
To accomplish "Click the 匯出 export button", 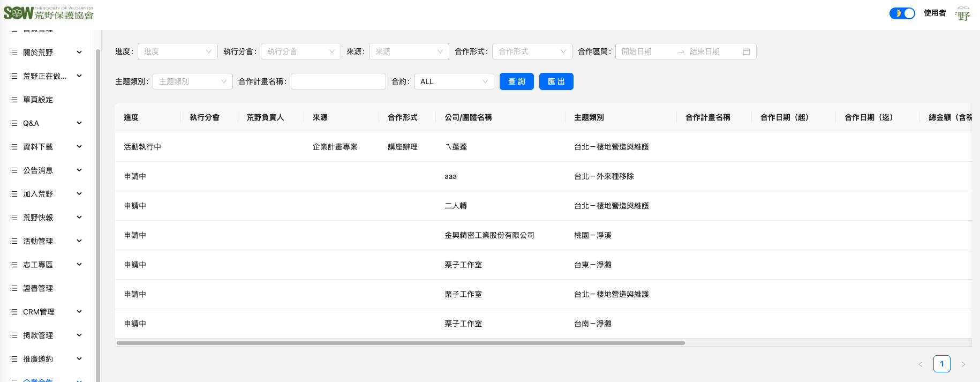I will [556, 81].
